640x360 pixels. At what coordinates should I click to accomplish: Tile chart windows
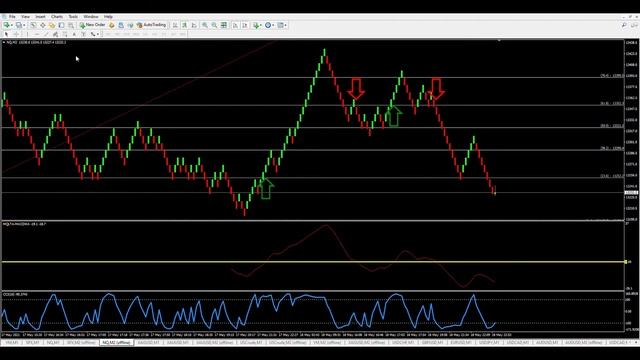224,25
